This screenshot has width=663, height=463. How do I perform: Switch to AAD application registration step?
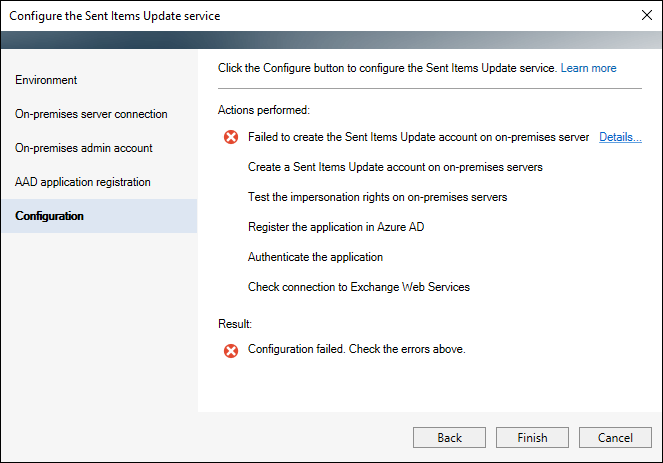[x=83, y=182]
